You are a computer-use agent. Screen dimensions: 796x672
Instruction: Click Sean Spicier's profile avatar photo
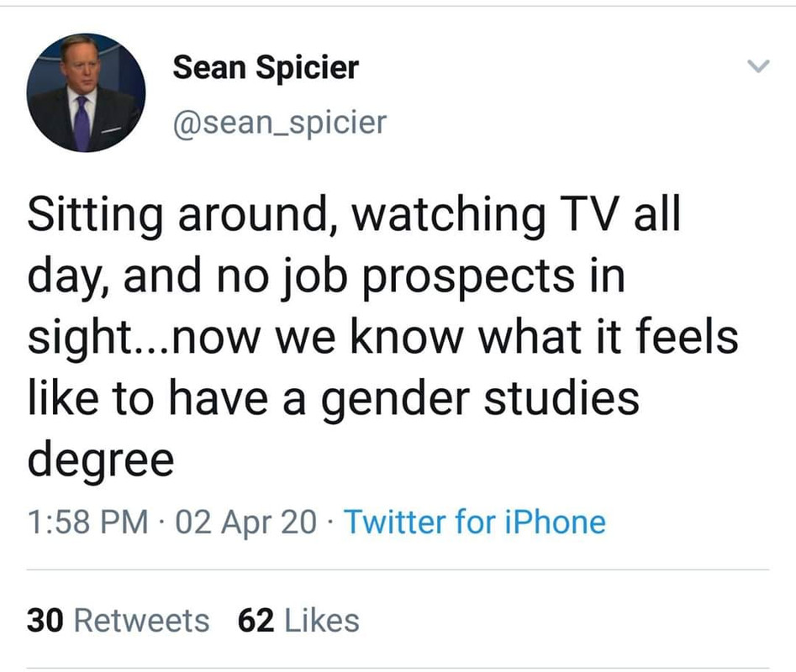click(86, 92)
